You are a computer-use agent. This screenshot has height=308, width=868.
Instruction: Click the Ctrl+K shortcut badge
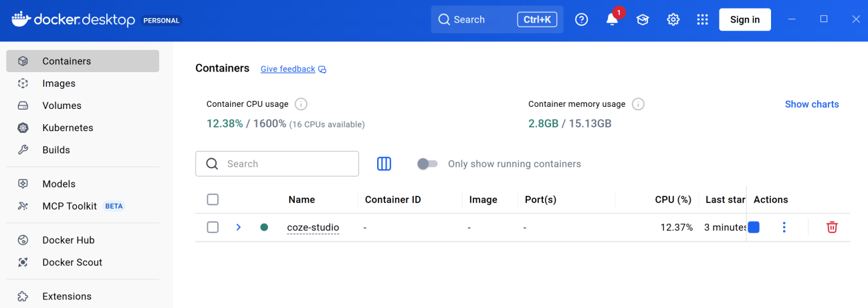point(537,19)
